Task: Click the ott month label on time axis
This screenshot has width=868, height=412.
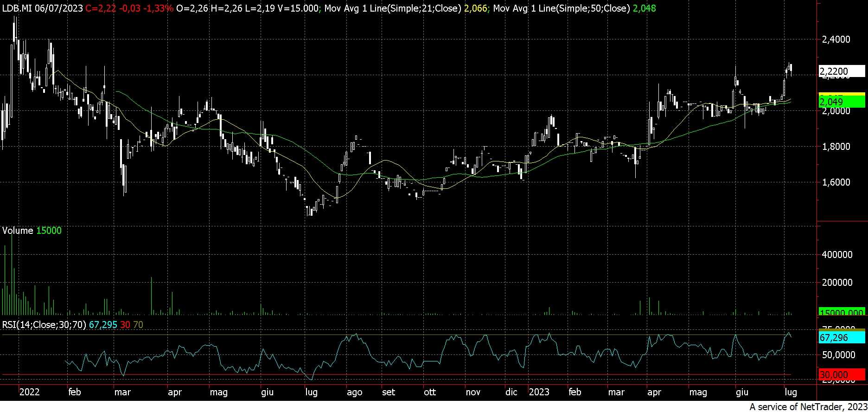Action: point(430,392)
